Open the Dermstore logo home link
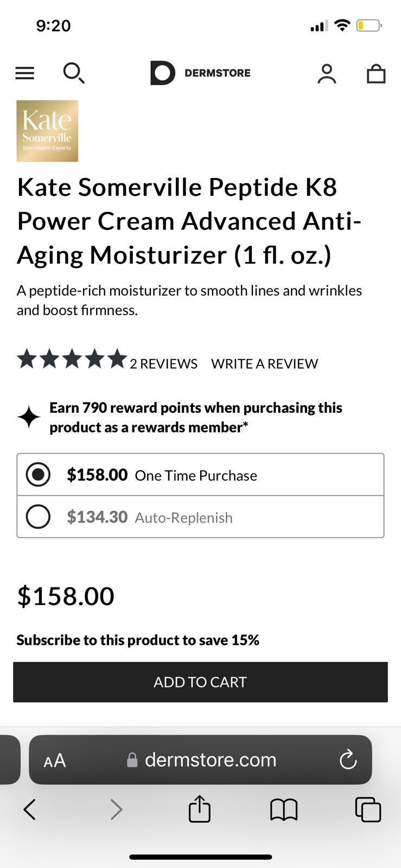 coord(200,73)
